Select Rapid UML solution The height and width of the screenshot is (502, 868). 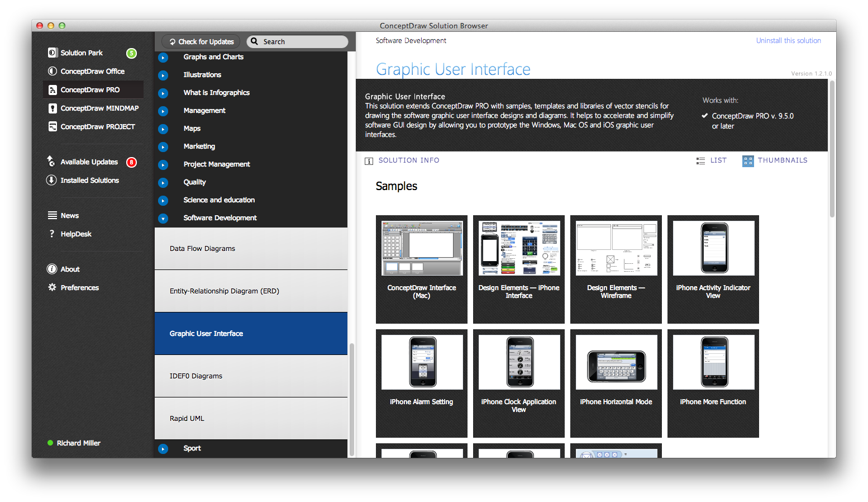click(251, 419)
